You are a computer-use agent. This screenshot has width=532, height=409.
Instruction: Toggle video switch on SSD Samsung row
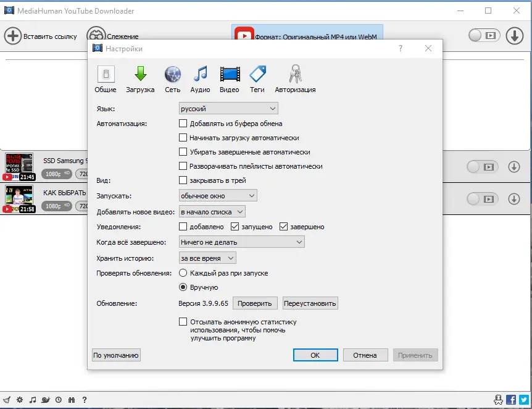point(483,167)
